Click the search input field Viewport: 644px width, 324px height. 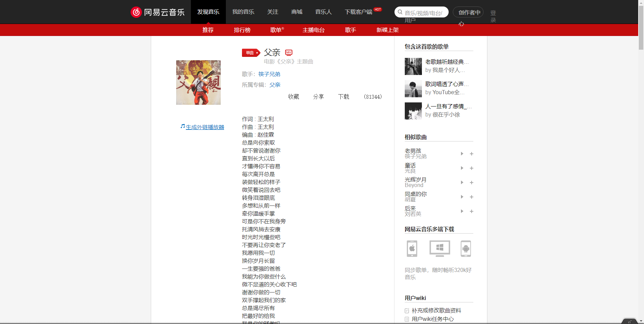(x=422, y=12)
